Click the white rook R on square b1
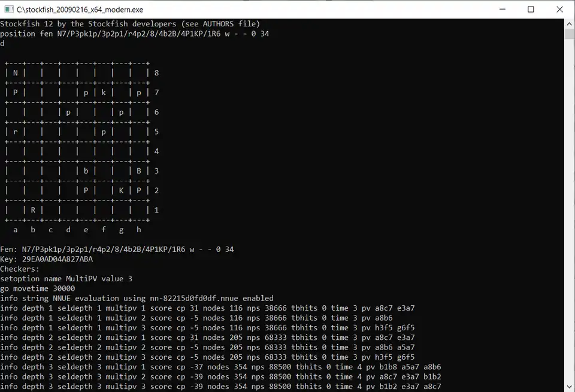 pos(33,210)
